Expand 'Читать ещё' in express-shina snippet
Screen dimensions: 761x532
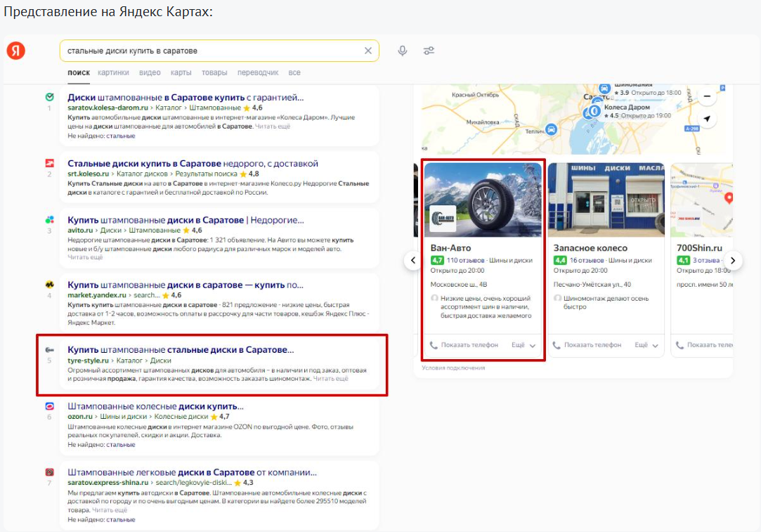[x=109, y=510]
